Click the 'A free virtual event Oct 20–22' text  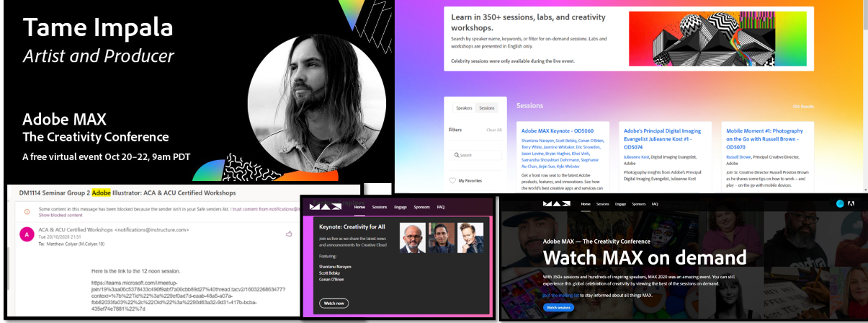107,155
